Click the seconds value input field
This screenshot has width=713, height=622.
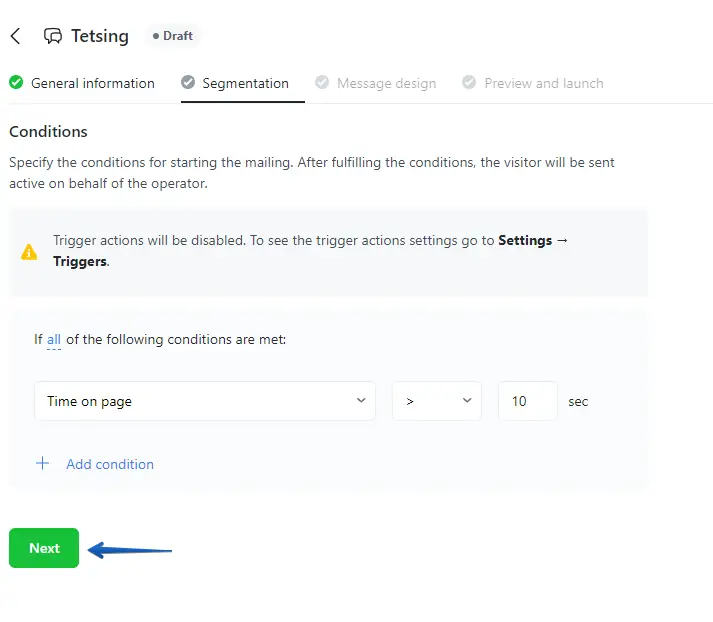click(x=527, y=401)
